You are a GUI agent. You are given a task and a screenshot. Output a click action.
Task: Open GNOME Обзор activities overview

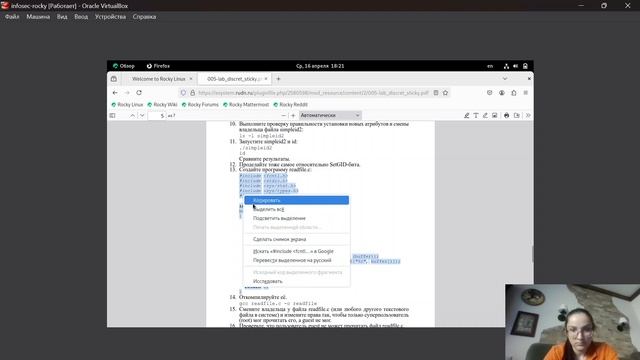pos(124,66)
